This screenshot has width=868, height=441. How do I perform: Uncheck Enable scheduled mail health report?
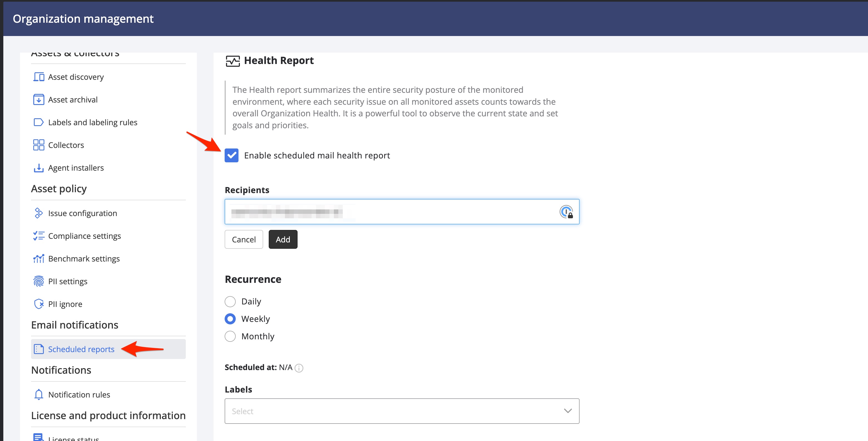pos(232,155)
